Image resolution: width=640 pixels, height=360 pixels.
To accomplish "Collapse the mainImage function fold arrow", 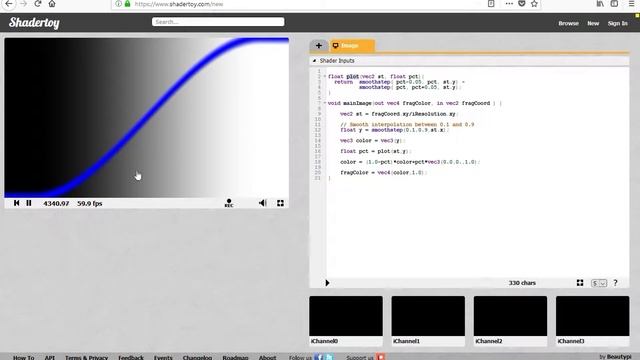I will click(x=325, y=103).
